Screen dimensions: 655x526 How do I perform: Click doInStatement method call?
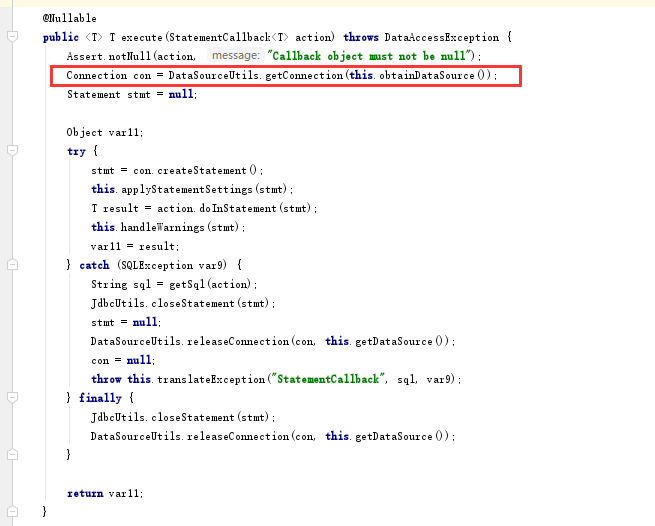pyautogui.click(x=238, y=208)
